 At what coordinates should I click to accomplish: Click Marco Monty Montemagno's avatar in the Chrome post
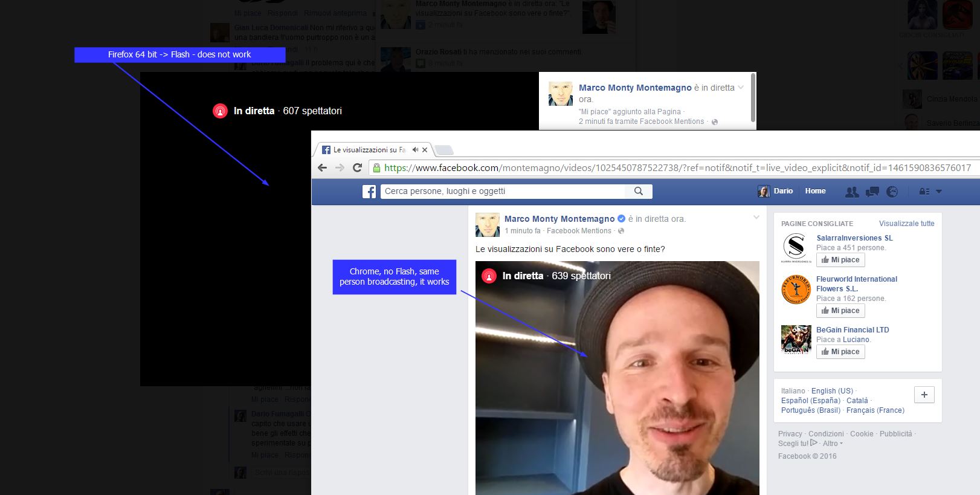click(488, 225)
